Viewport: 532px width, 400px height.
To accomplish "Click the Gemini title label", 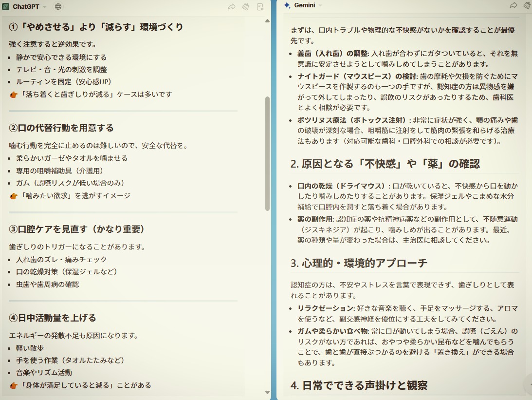I will click(305, 5).
